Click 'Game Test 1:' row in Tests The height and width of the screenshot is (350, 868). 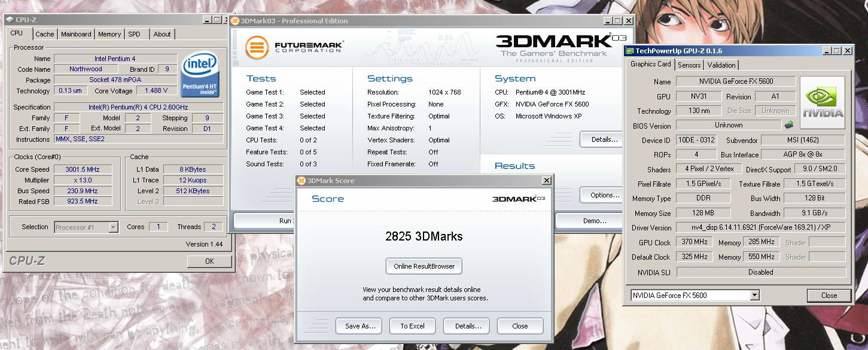tap(285, 92)
